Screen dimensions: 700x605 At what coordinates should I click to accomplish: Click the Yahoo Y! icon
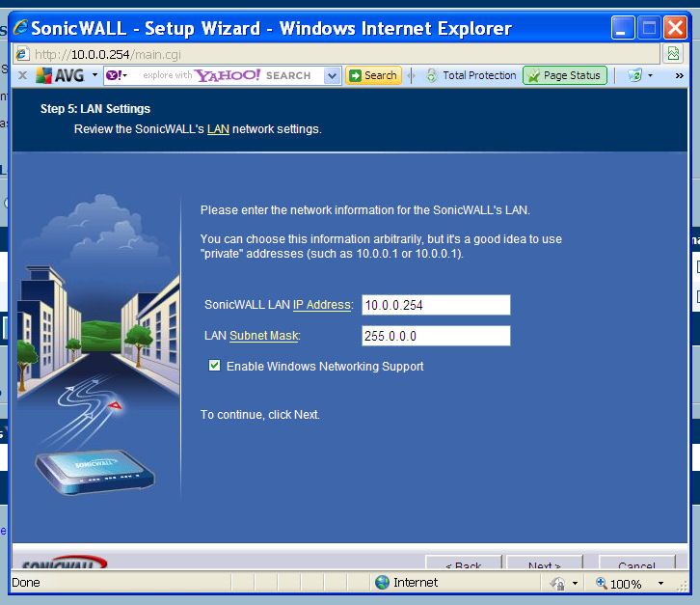point(114,75)
